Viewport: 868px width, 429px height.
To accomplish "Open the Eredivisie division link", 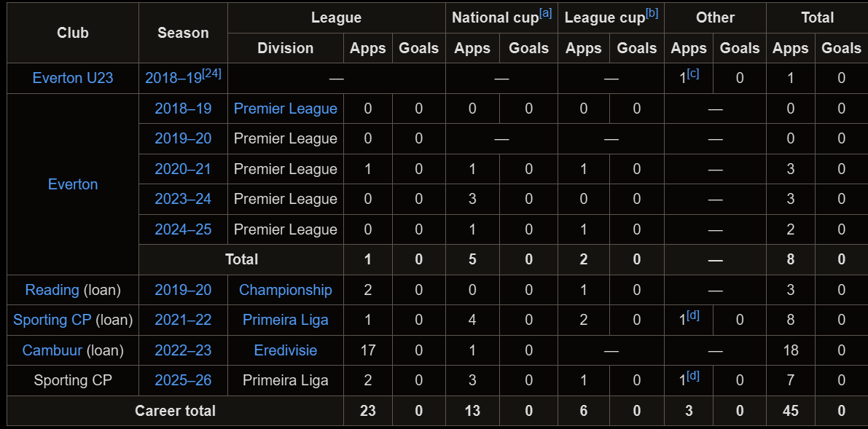I will [285, 350].
